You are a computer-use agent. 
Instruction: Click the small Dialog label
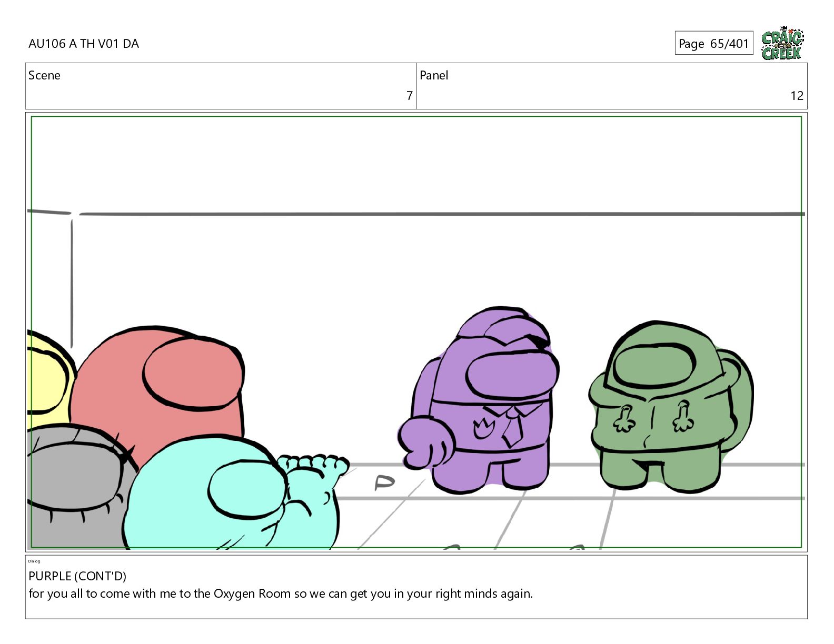(x=34, y=561)
